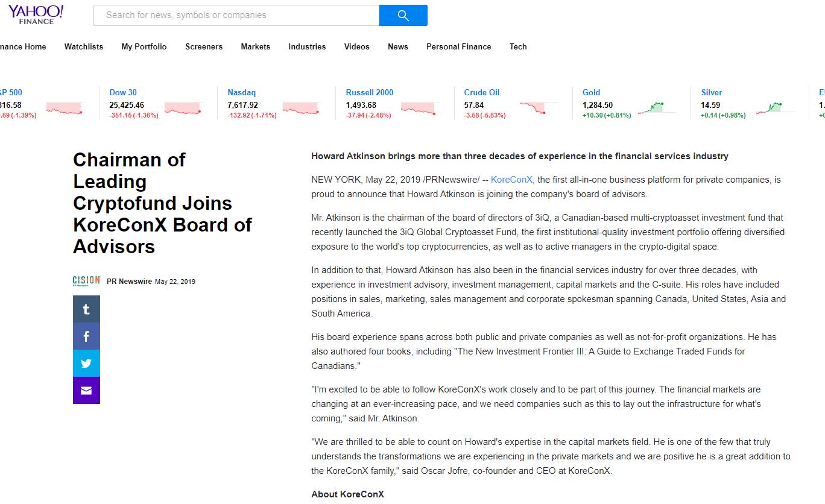Open the Silver quote link
The image size is (825, 504).
[x=712, y=92]
